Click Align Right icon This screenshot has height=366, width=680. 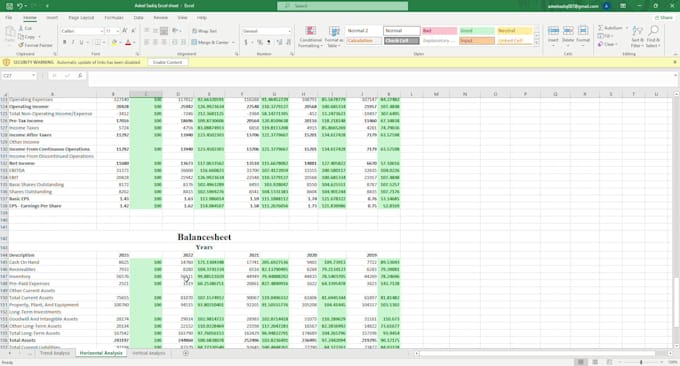point(164,42)
